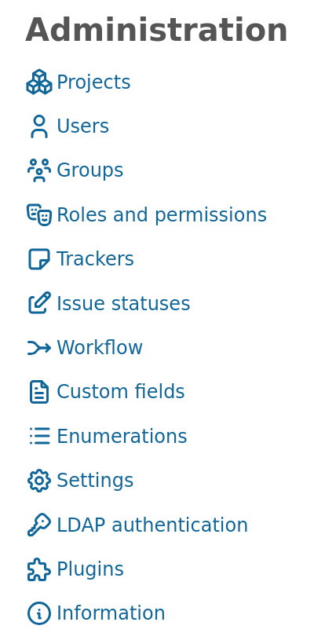Click the Users person icon
Image resolution: width=314 pixels, height=644 pixels.
click(x=39, y=126)
